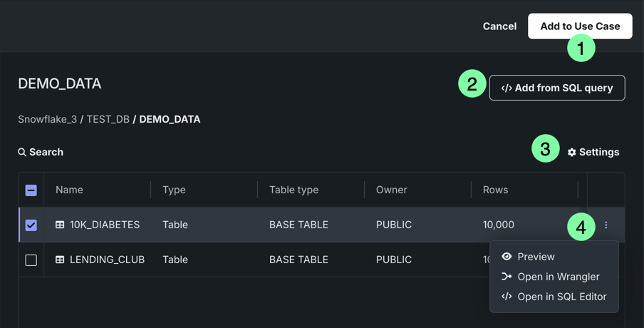Click code icon on Add from SQL query

pyautogui.click(x=506, y=88)
